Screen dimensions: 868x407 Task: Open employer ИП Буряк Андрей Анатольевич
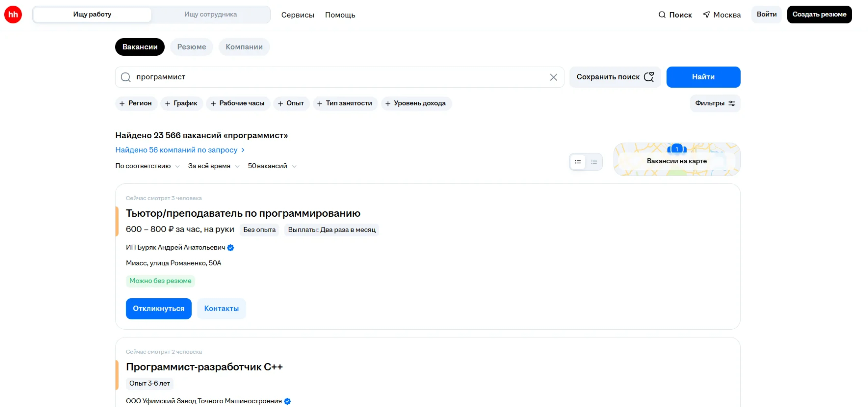(x=176, y=248)
